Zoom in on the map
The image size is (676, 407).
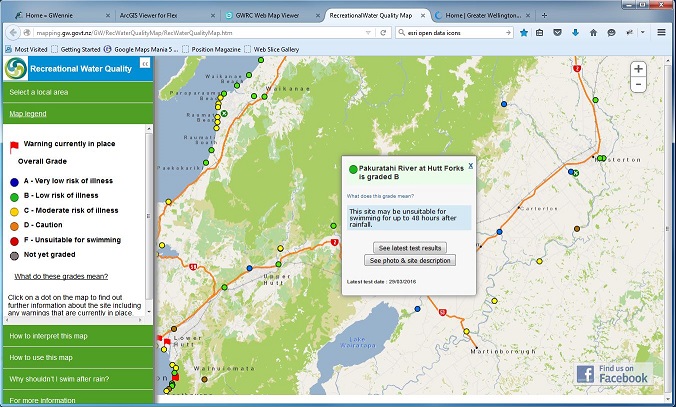click(x=638, y=69)
